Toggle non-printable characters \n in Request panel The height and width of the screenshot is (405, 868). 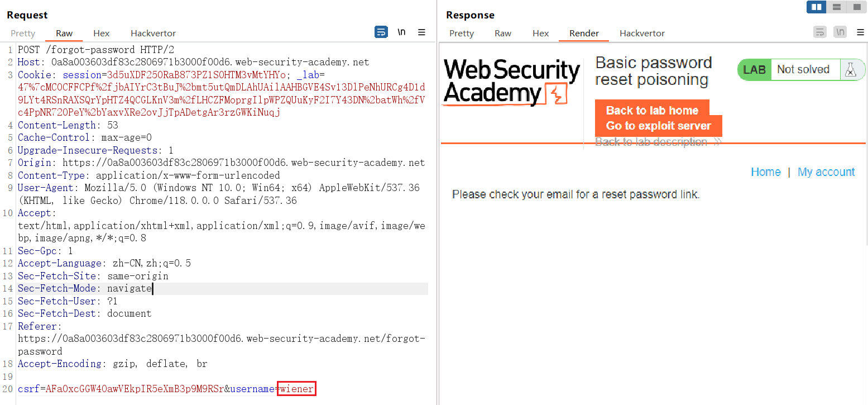point(401,32)
